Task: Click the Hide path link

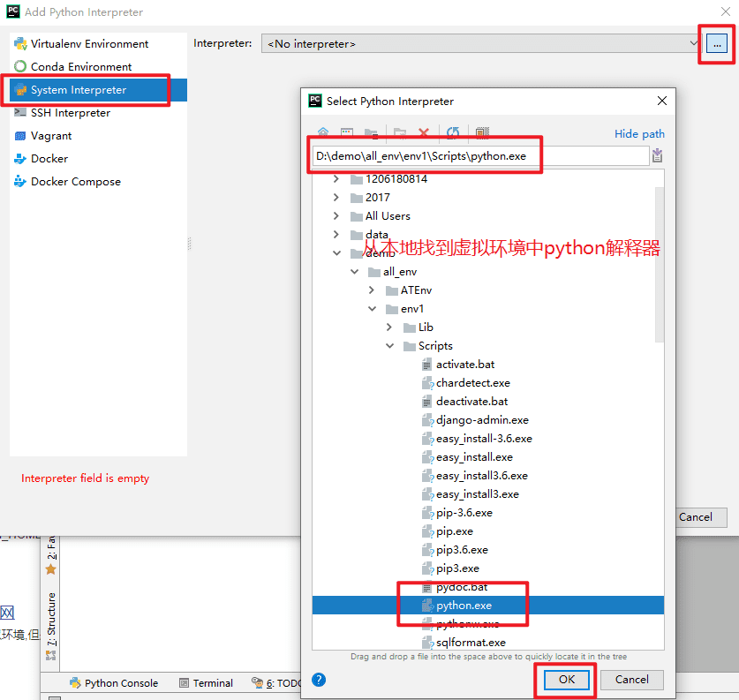Action: (x=639, y=134)
